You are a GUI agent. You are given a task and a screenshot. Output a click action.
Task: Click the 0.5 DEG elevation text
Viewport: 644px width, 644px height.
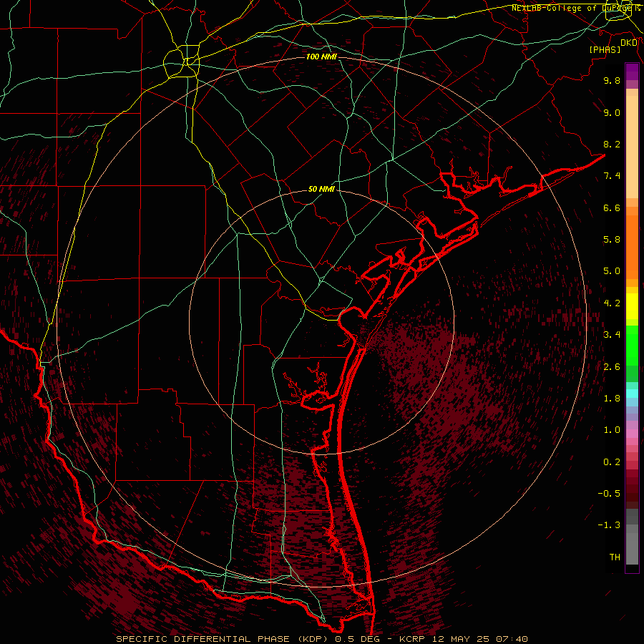click(357, 639)
